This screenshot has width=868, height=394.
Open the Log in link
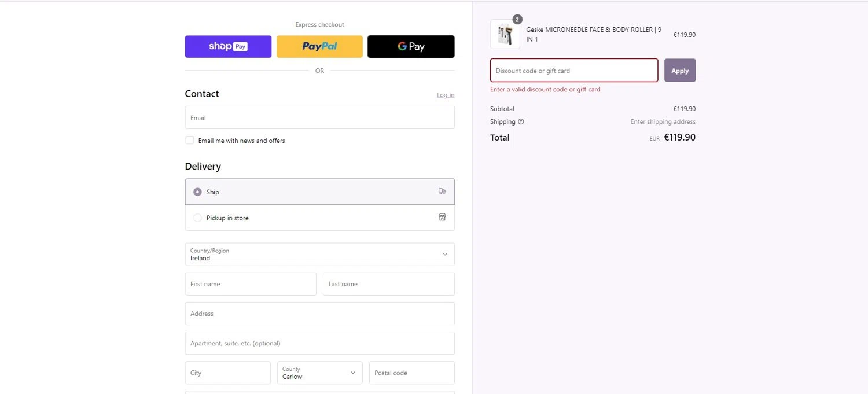coord(446,95)
